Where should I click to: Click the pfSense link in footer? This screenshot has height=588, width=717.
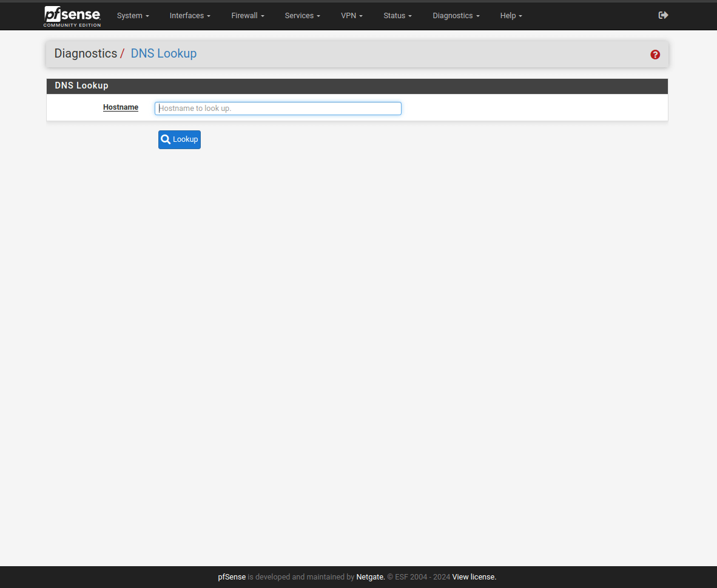coord(232,577)
